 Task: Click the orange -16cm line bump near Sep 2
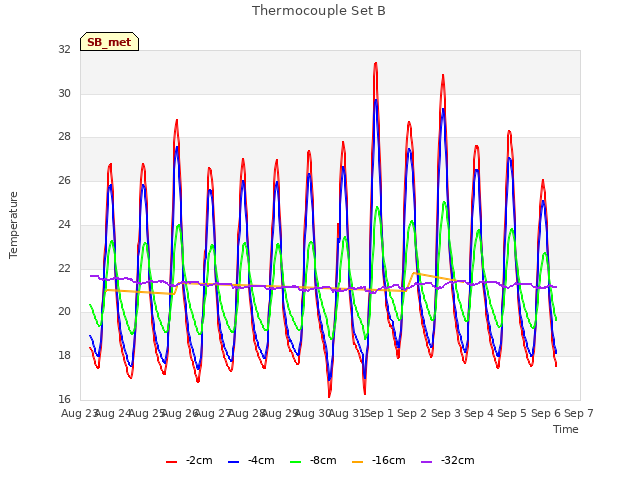[x=415, y=273]
